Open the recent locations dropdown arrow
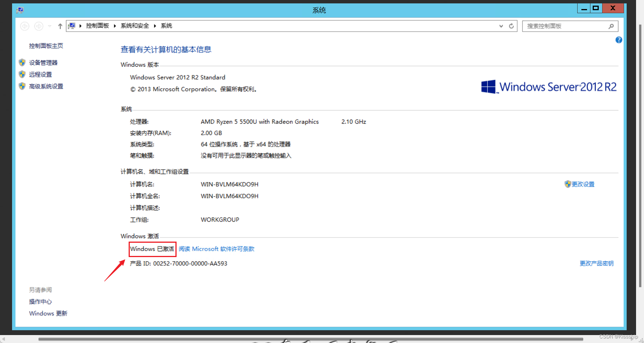The height and width of the screenshot is (343, 644). 49,26
